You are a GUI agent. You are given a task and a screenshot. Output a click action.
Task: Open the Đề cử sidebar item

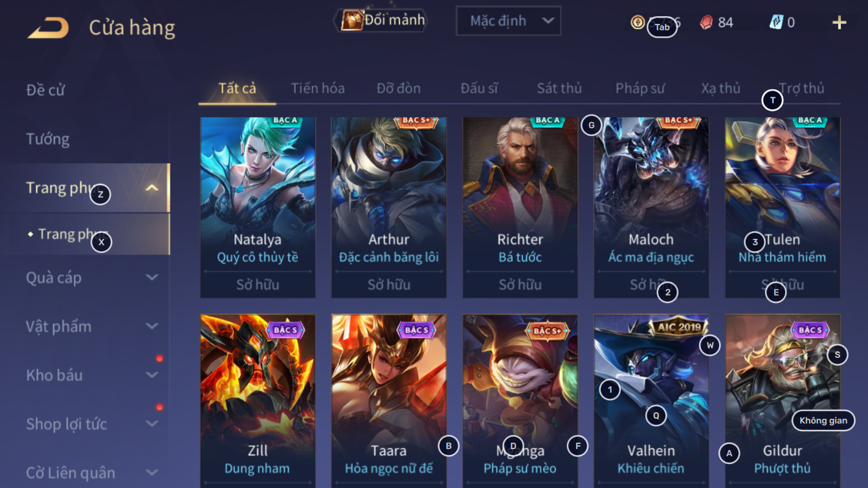point(45,90)
